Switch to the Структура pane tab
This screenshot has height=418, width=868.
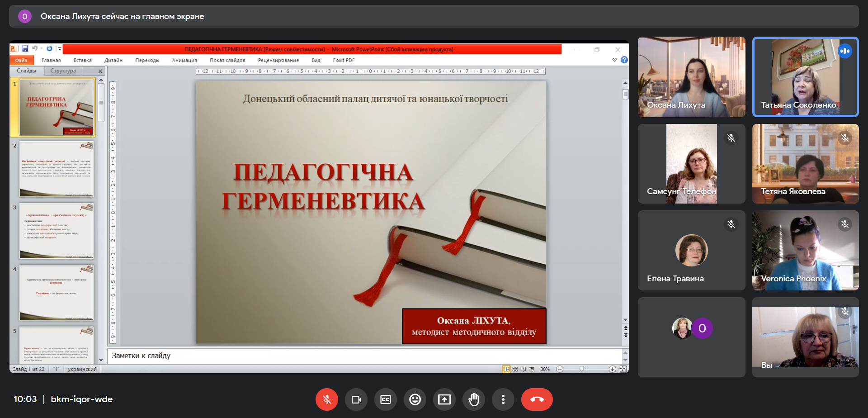(63, 71)
